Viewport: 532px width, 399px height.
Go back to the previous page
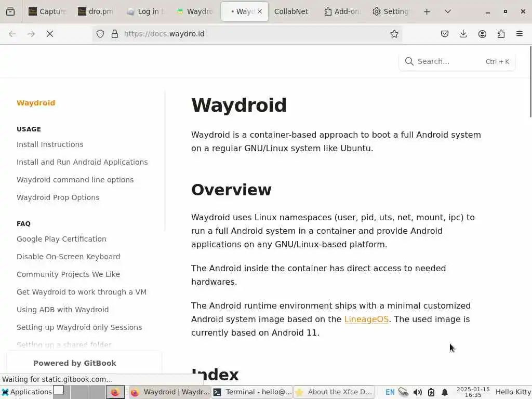12,34
